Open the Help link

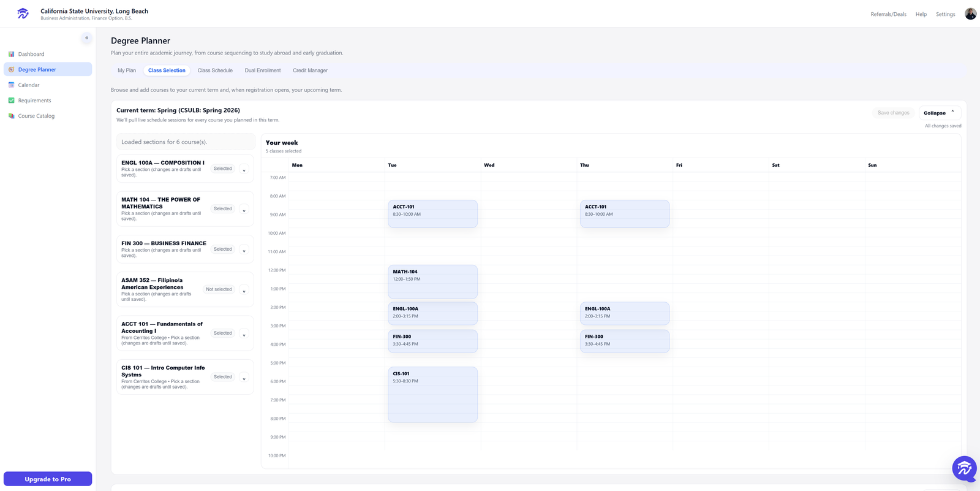click(921, 14)
